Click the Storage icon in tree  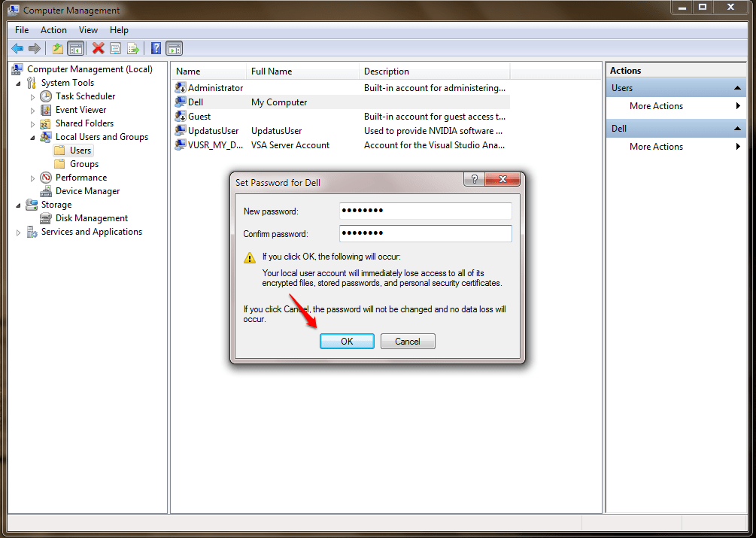point(32,205)
